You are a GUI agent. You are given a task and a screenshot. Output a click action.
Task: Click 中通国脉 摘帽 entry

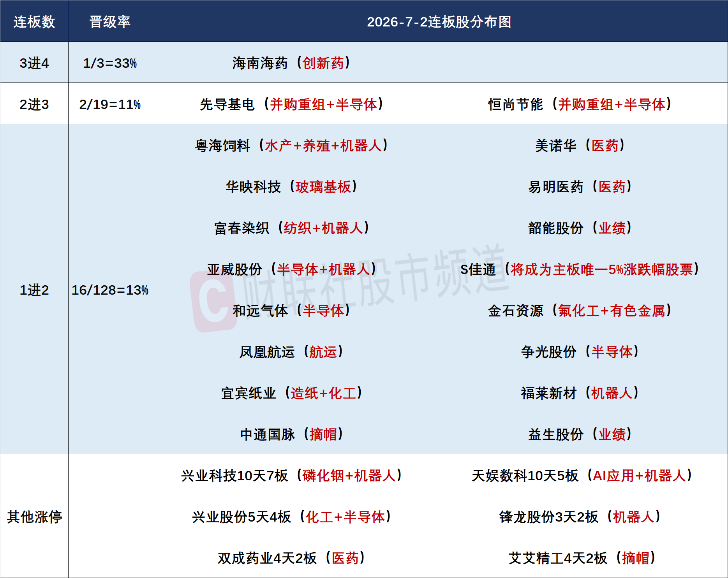(x=291, y=434)
